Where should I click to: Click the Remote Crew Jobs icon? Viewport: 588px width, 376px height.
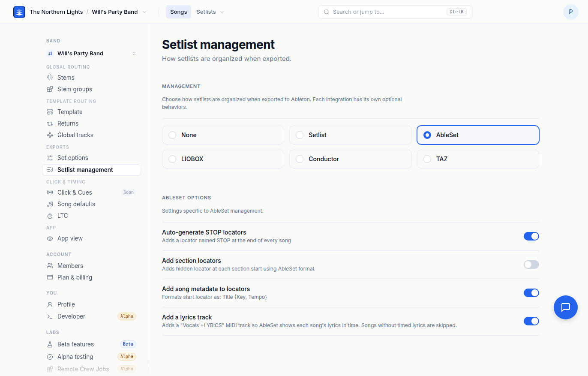(x=50, y=369)
